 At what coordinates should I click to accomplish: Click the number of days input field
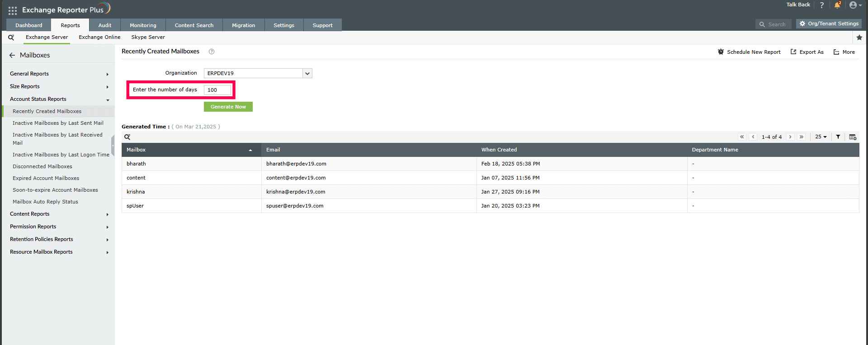tap(217, 90)
